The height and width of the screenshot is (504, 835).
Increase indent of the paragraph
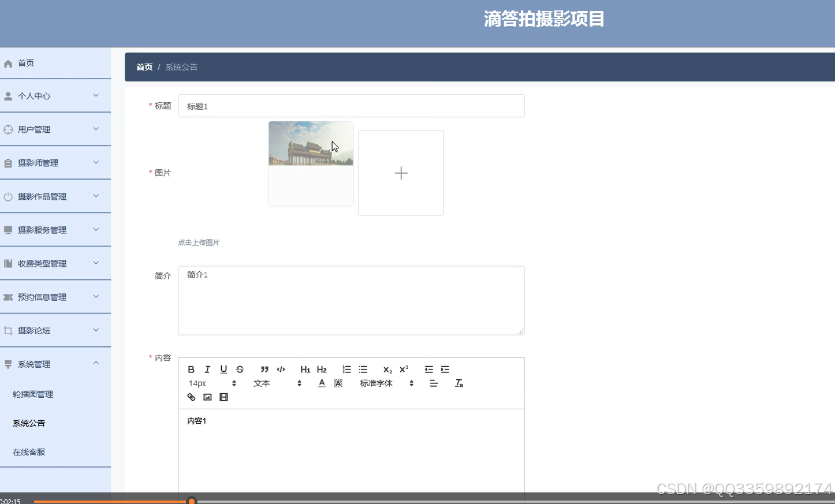coord(445,369)
